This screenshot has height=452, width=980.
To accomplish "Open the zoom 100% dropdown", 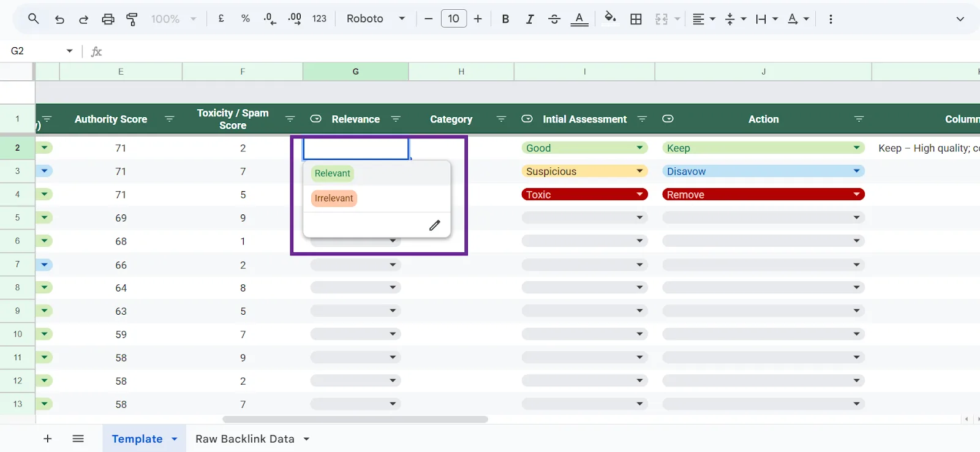I will (x=174, y=19).
